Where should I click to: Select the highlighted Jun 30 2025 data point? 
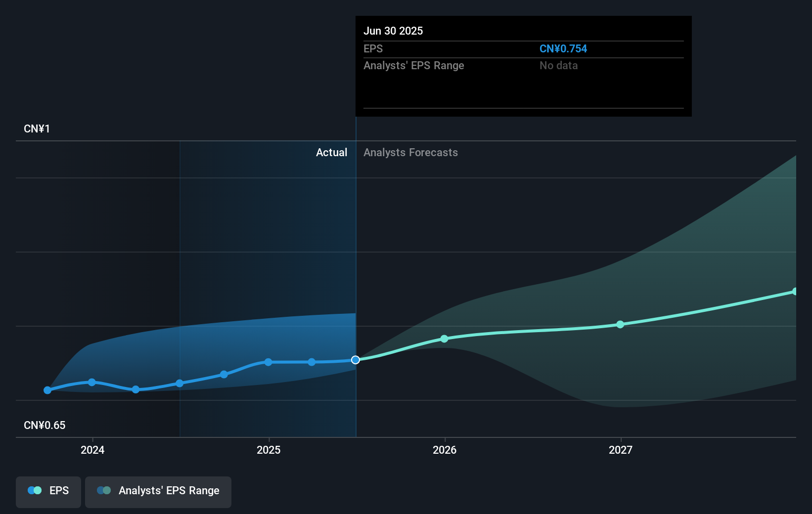[355, 360]
